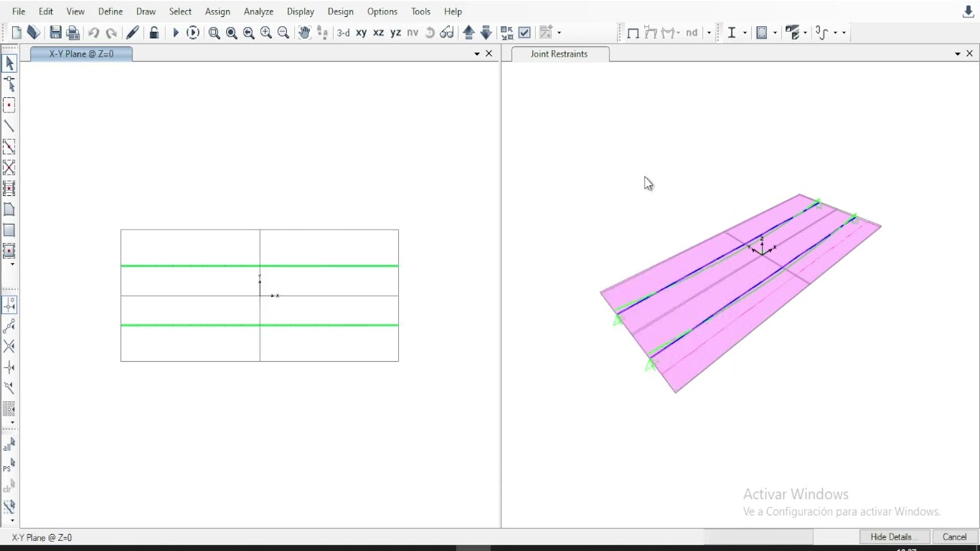Expand the shell display dropdown arrow
980x551 pixels.
(x=775, y=32)
